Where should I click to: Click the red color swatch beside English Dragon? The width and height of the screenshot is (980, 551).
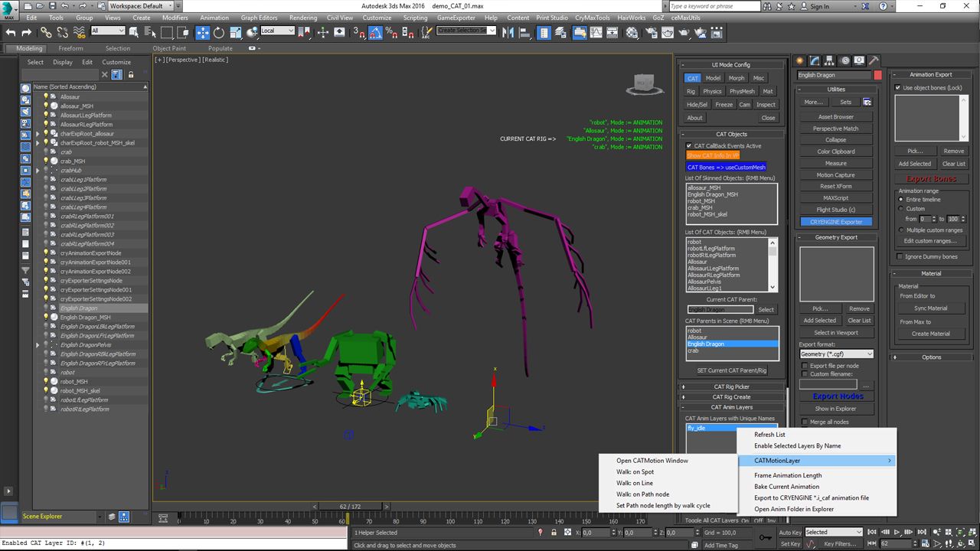tap(877, 74)
